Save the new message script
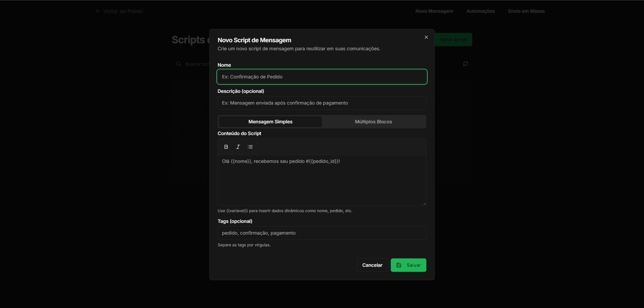Viewport: 644px width, 308px height. (409, 265)
